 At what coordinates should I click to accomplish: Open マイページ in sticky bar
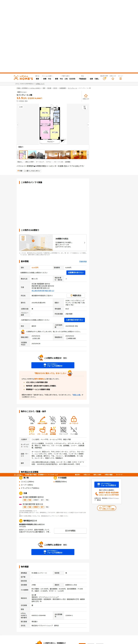[119, 475]
